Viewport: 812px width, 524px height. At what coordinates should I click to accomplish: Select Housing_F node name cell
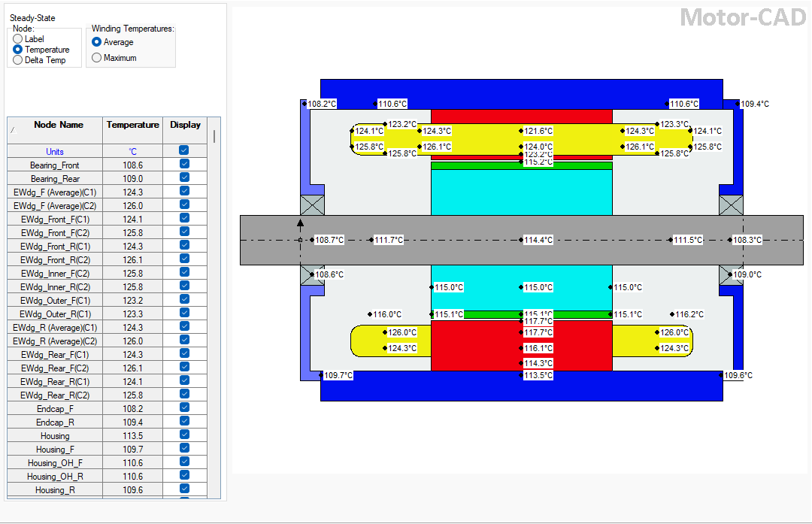54,450
